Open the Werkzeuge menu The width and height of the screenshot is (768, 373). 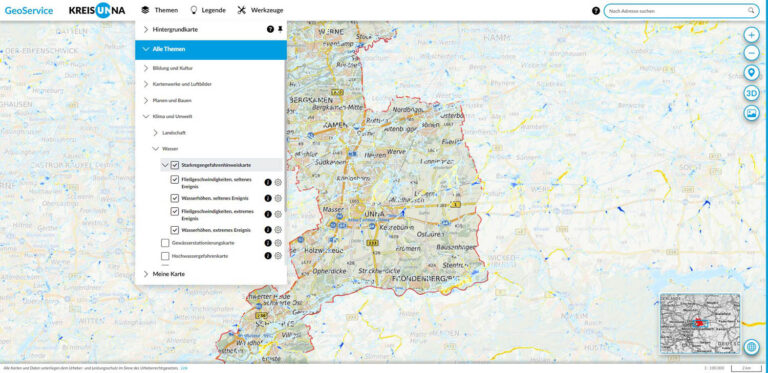tap(260, 10)
